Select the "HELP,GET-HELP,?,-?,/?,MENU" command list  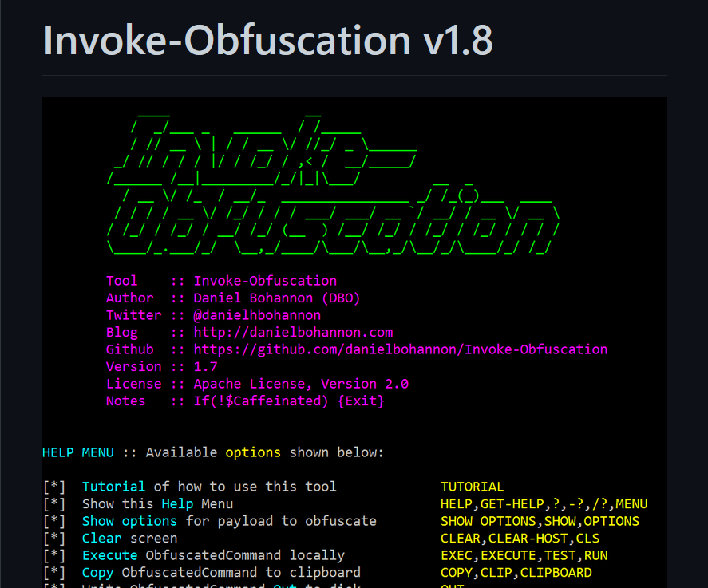pyautogui.click(x=544, y=503)
